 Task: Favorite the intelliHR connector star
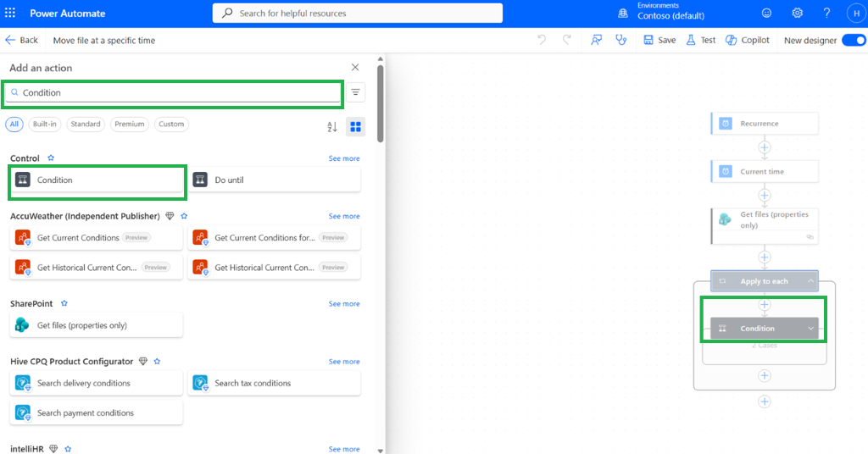(68, 449)
